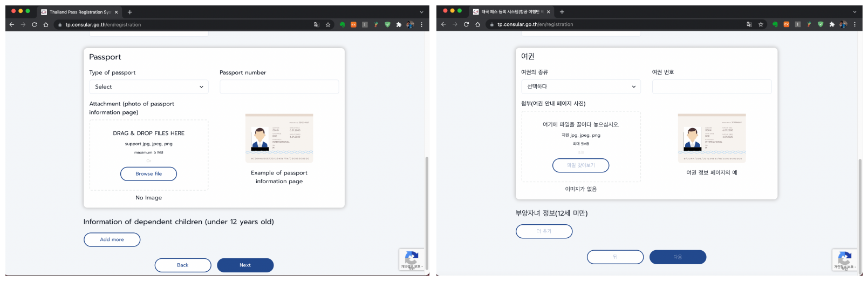Open home page in left English window

click(x=46, y=24)
